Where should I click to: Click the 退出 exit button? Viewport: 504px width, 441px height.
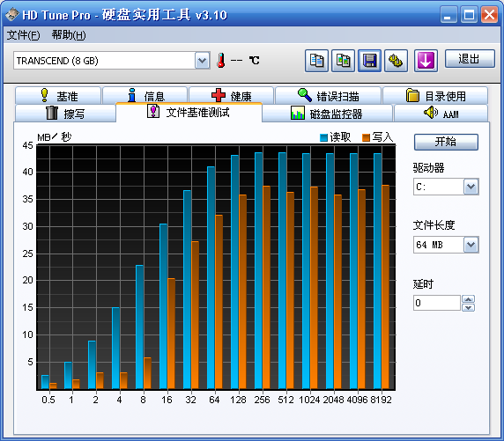pos(470,59)
